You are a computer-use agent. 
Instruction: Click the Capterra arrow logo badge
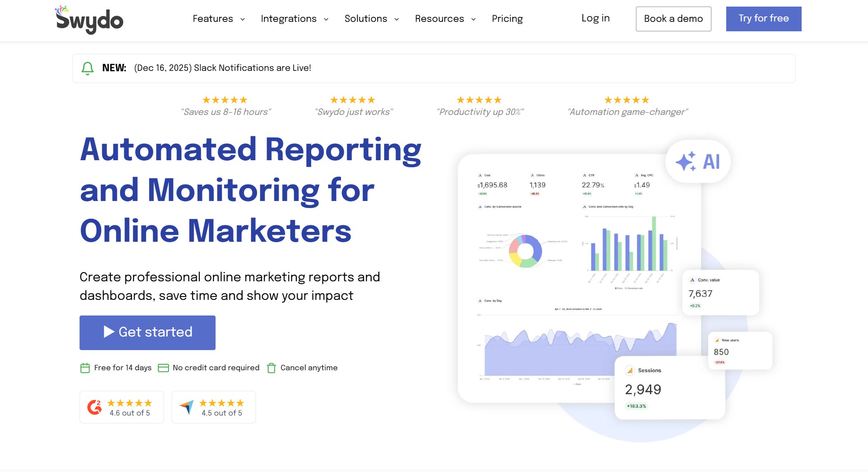[x=187, y=407]
